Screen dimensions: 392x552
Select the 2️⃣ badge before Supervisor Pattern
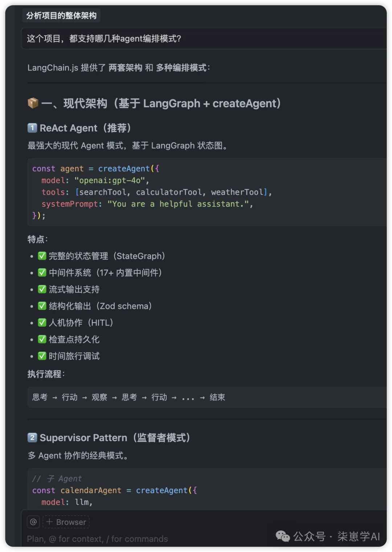(x=32, y=438)
